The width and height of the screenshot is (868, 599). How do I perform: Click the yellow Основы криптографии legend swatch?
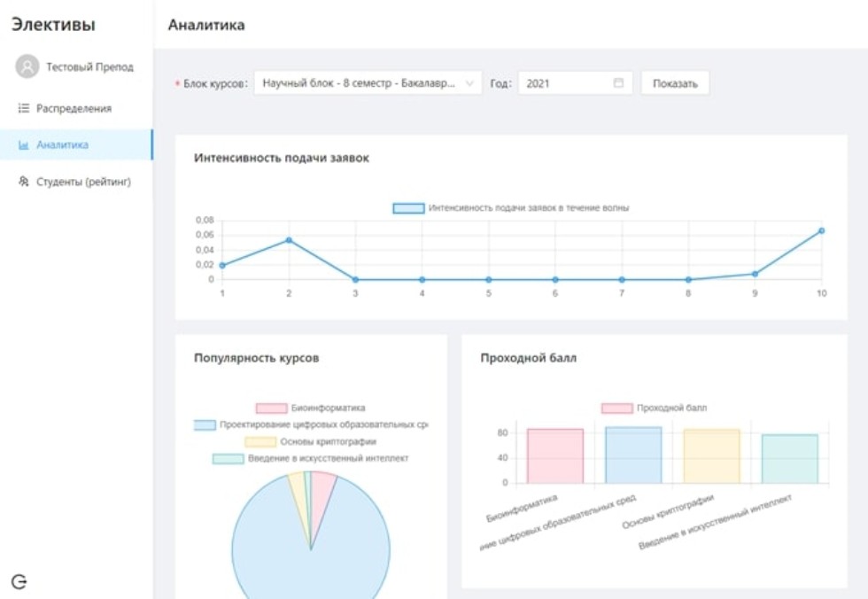tap(260, 441)
